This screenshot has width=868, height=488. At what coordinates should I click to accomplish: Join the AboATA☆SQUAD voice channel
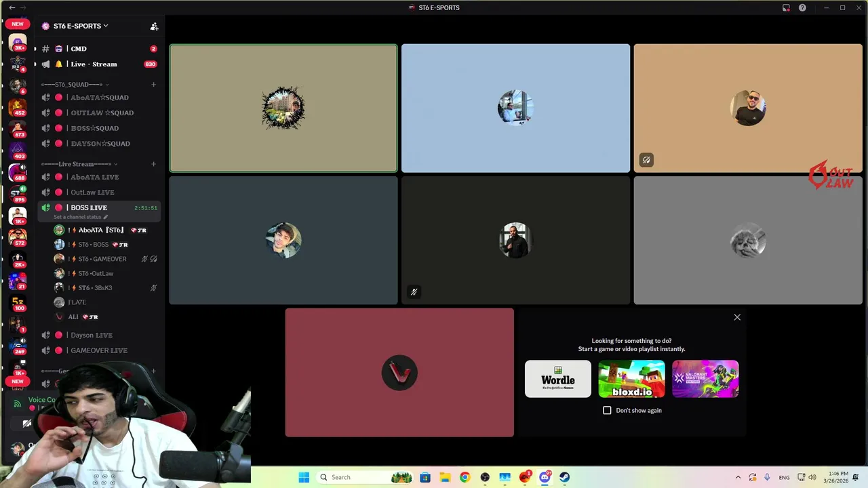(99, 98)
